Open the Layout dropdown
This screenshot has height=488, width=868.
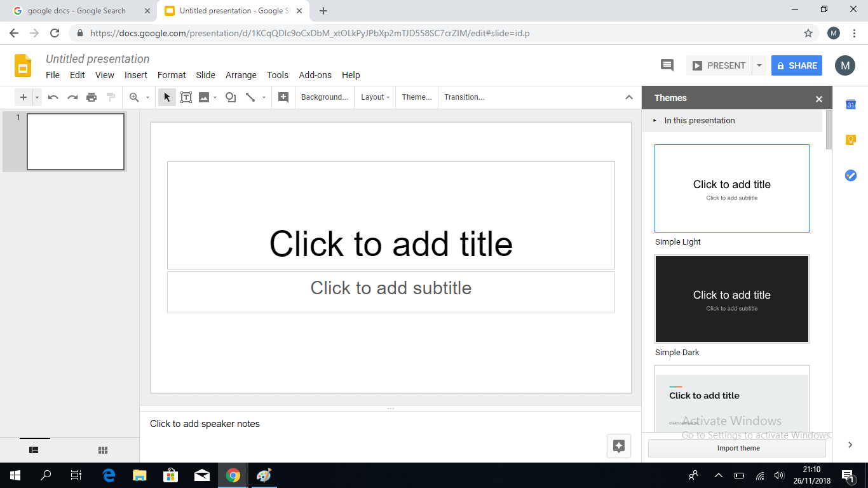pos(374,97)
